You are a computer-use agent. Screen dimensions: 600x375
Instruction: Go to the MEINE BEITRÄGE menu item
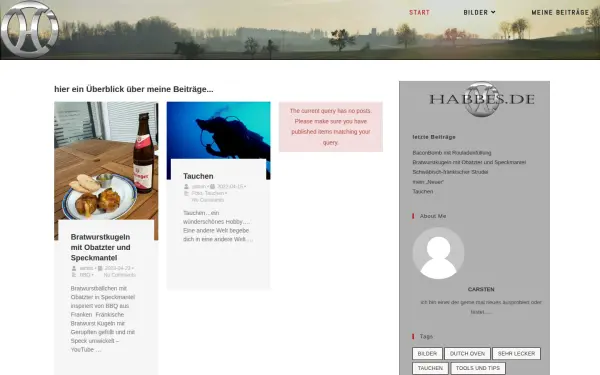[560, 13]
